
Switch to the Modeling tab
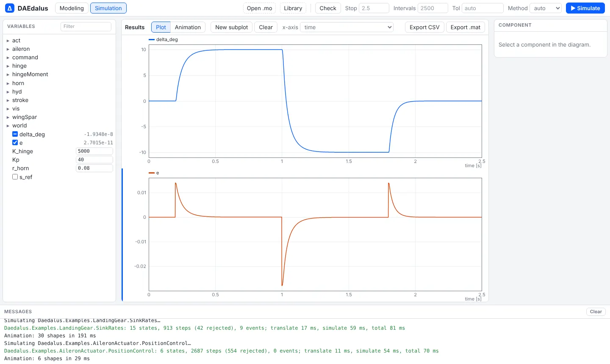[x=72, y=8]
